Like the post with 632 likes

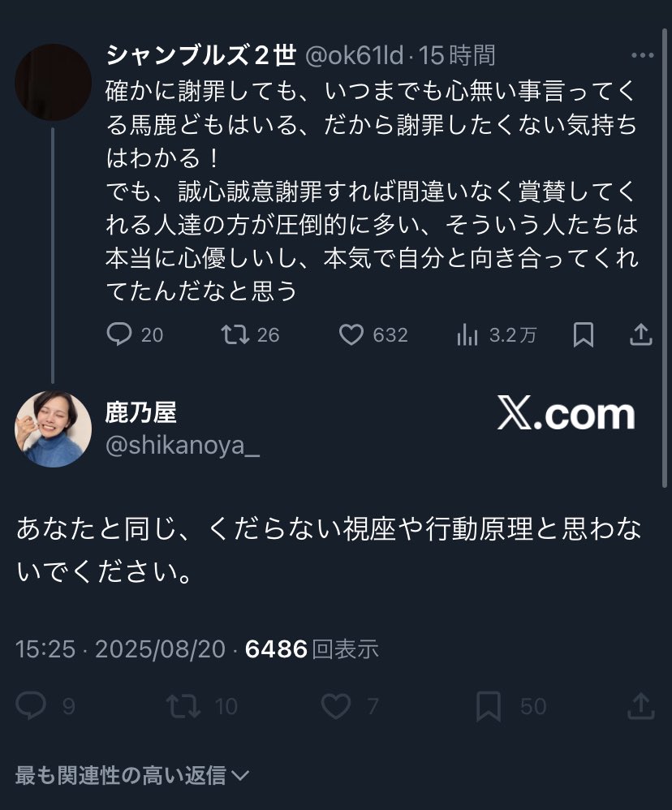point(351,335)
